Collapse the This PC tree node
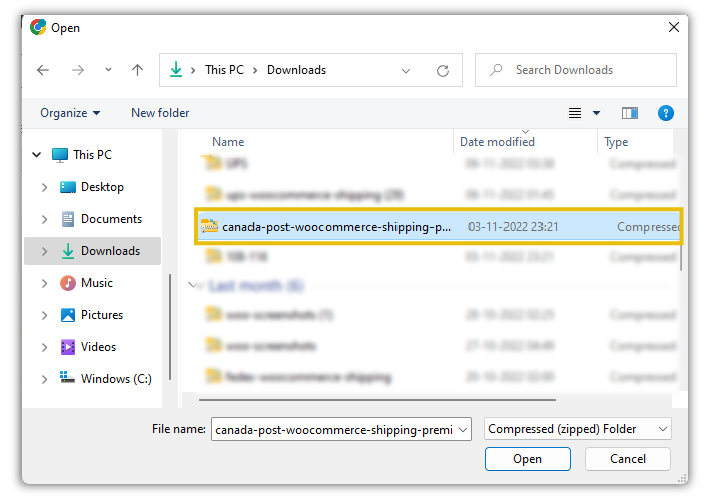Screen dimensions: 706x499 click(37, 155)
